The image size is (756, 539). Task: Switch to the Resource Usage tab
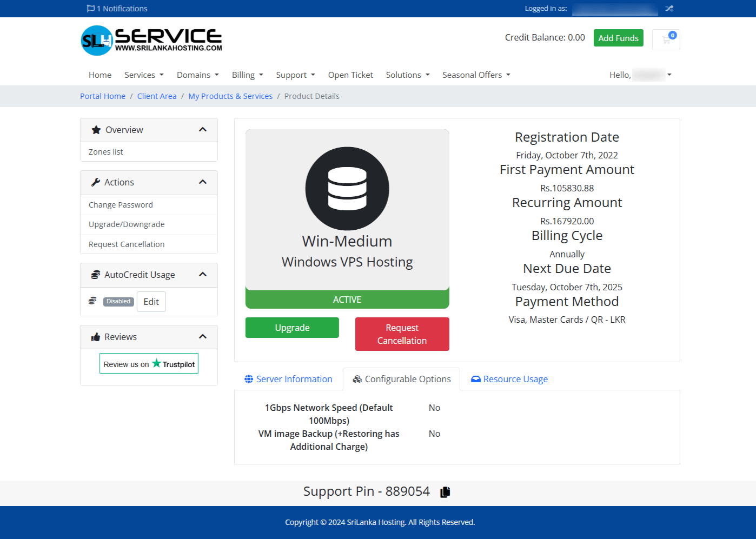pos(509,379)
